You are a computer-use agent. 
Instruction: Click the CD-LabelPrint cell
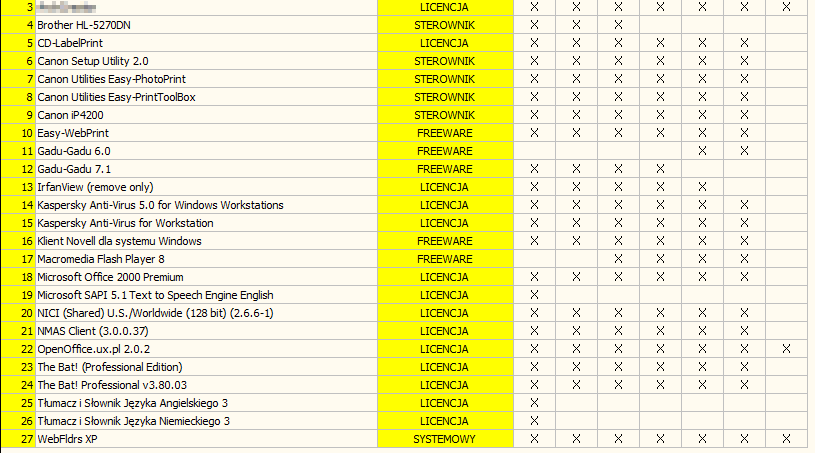(x=206, y=43)
